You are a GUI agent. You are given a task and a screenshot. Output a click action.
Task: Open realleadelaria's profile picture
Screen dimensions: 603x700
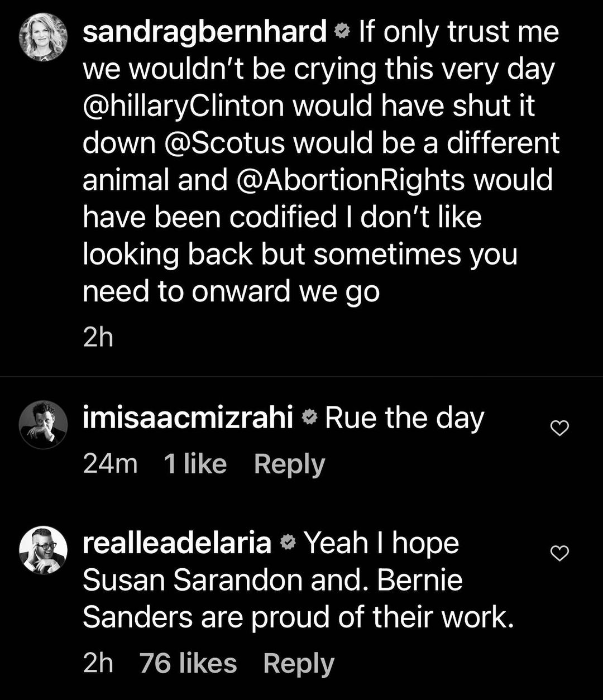point(43,550)
